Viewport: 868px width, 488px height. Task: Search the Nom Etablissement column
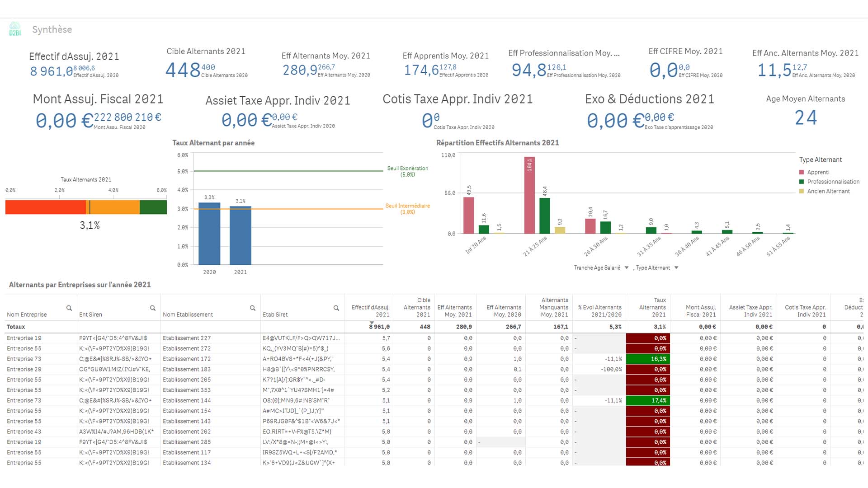[253, 308]
